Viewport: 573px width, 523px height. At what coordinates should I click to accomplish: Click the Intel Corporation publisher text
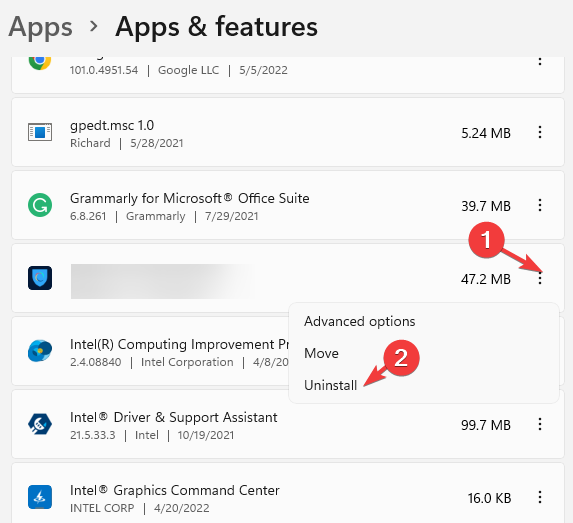(x=187, y=362)
